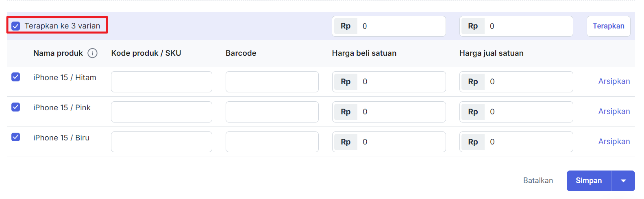
Task: Edit Harga beli satuan for iPhone 15 / Hitam
Action: (x=400, y=82)
